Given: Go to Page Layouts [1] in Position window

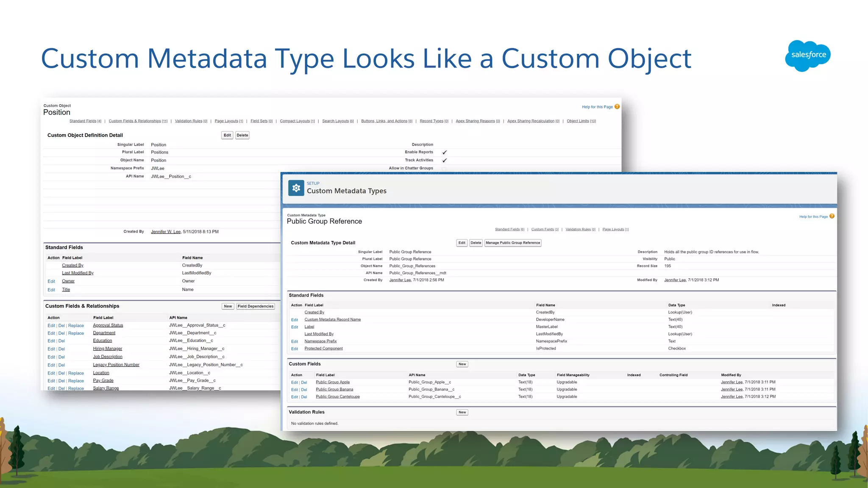Looking at the screenshot, I should coord(229,121).
